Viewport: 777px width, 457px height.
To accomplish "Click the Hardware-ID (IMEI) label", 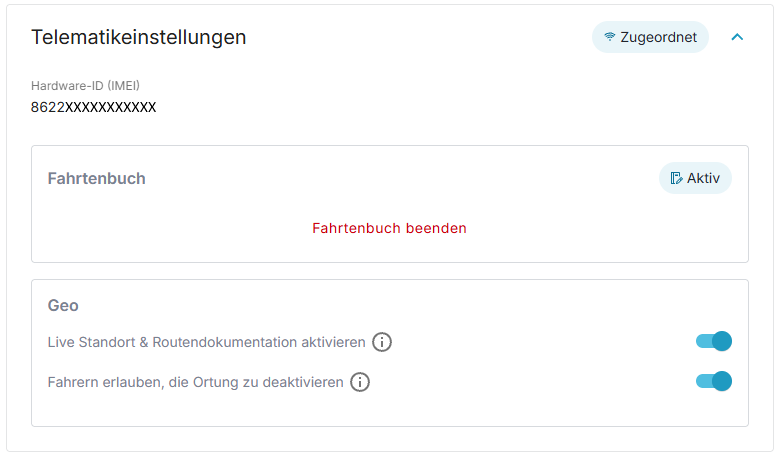I will pyautogui.click(x=85, y=86).
